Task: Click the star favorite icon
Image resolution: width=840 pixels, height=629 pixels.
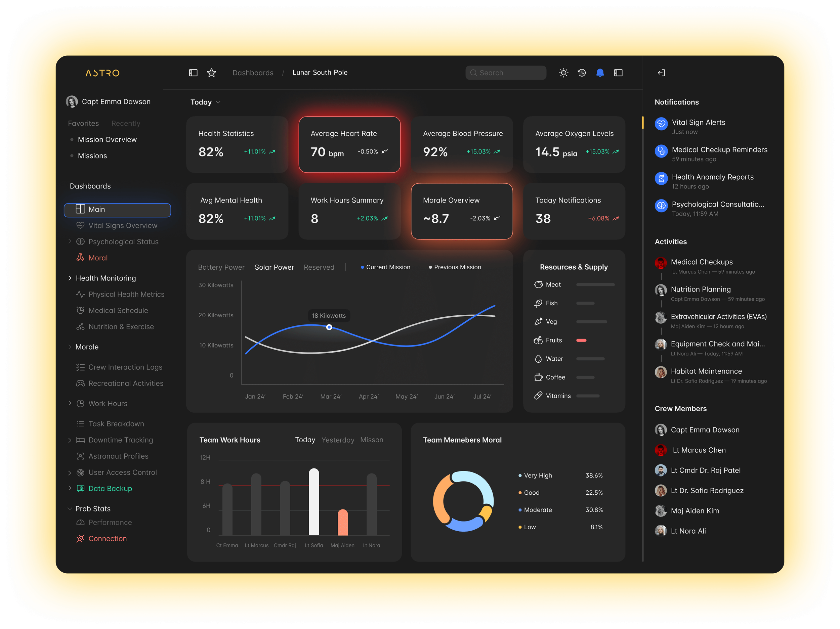Action: tap(212, 73)
